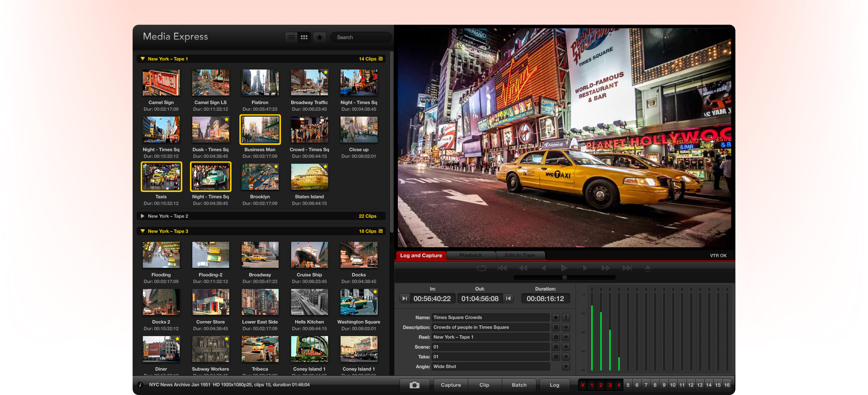Click the jog shuttle slider knob
The image size is (868, 395).
click(x=565, y=277)
